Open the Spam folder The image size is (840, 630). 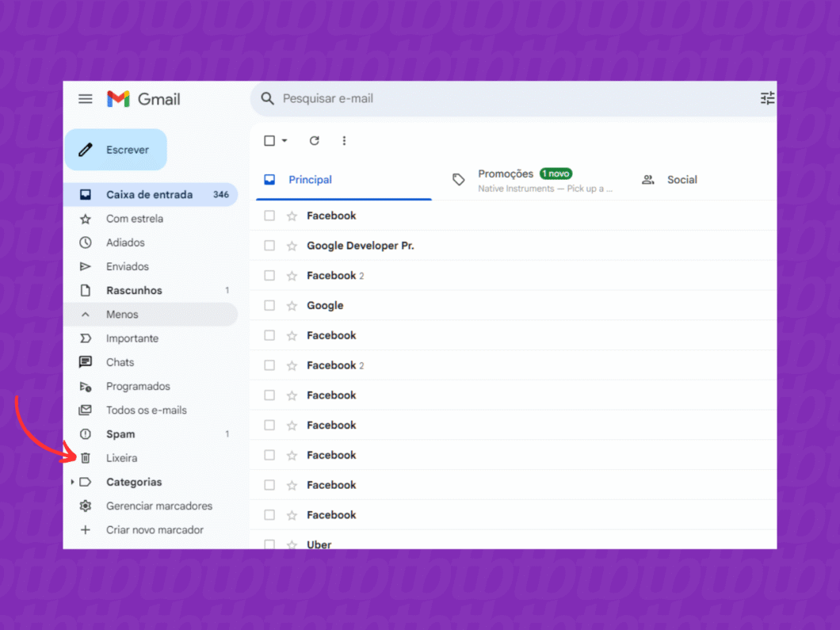151,434
